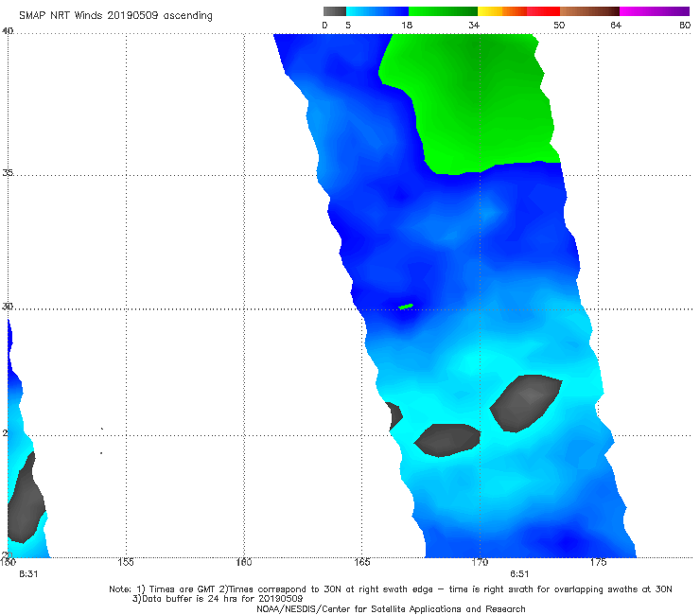Click the swath time label '8:31'
The height and width of the screenshot is (615, 700).
(28, 574)
